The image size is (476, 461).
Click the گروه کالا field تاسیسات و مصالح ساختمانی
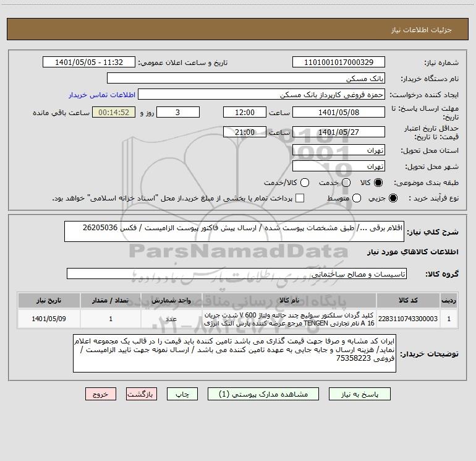click(237, 274)
